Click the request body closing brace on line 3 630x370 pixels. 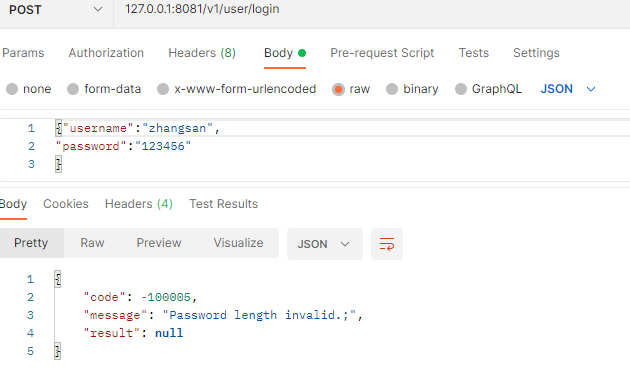(59, 164)
